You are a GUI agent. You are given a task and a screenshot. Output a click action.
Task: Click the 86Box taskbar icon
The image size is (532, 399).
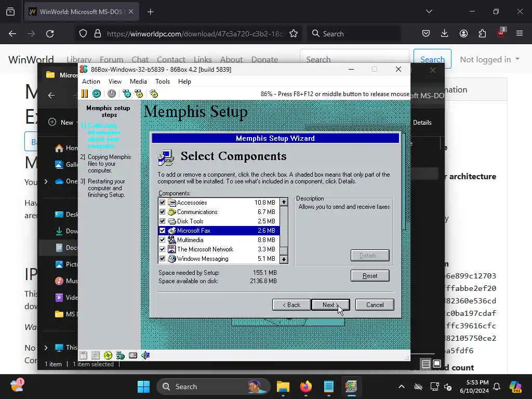(351, 387)
